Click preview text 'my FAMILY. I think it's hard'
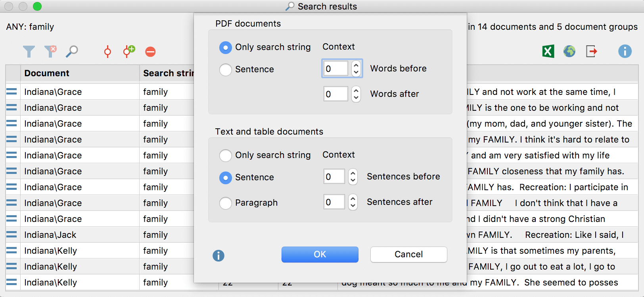The image size is (644, 297). [548, 139]
